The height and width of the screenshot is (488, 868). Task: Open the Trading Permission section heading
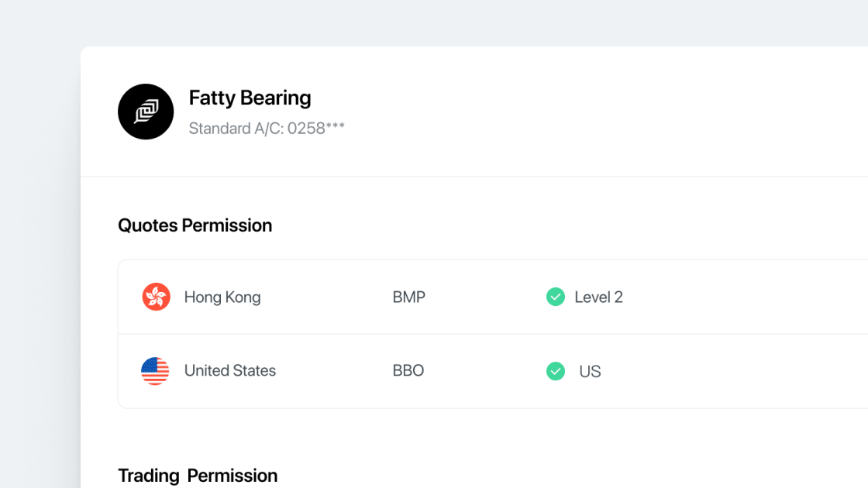(x=198, y=475)
